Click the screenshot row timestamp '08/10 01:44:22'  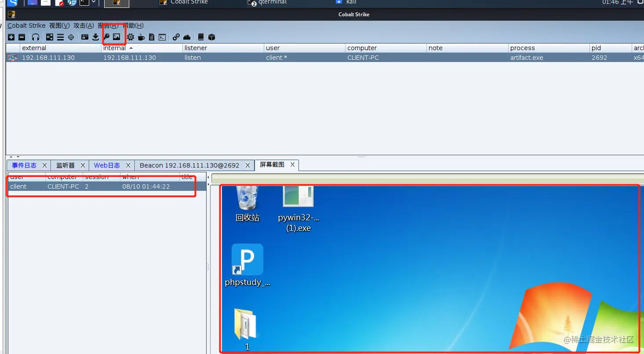[x=146, y=186]
